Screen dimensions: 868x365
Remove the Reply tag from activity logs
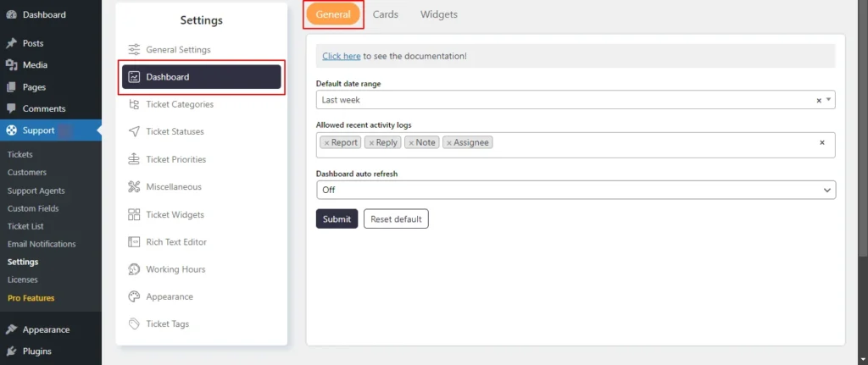pos(371,142)
